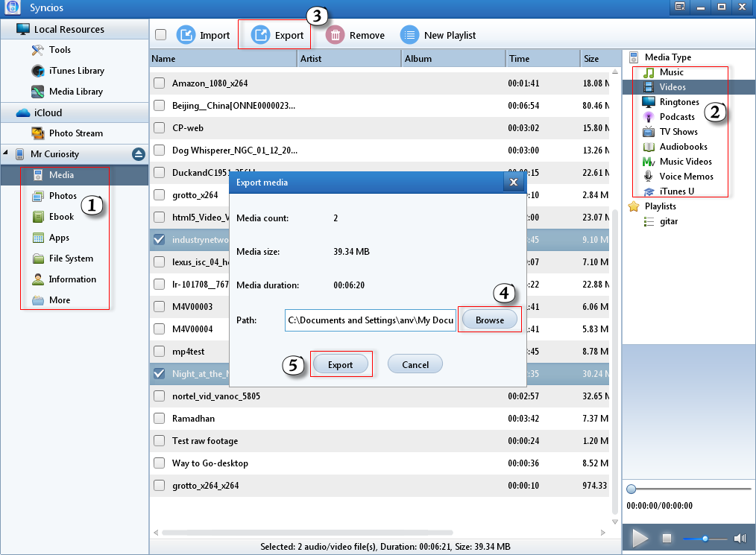The height and width of the screenshot is (555, 756).
Task: Select Music media type
Action: pyautogui.click(x=671, y=72)
